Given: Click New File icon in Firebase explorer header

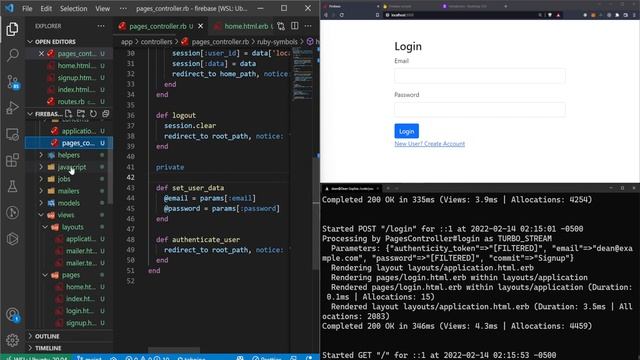Looking at the screenshot, I should (69, 113).
